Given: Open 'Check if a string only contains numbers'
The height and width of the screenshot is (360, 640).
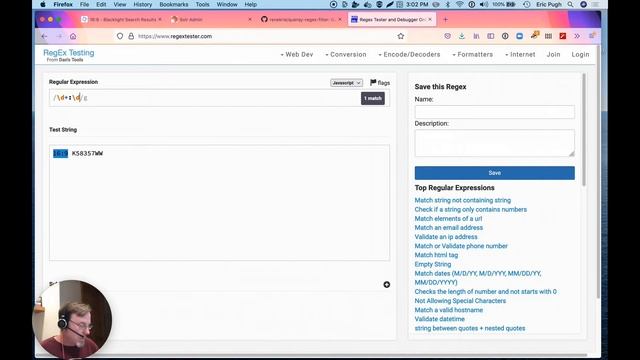Looking at the screenshot, I should tap(471, 209).
